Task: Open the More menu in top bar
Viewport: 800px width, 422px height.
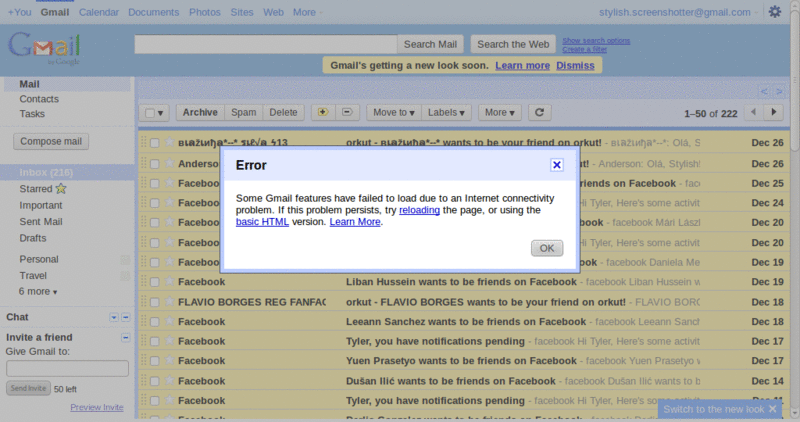Action: [307, 12]
